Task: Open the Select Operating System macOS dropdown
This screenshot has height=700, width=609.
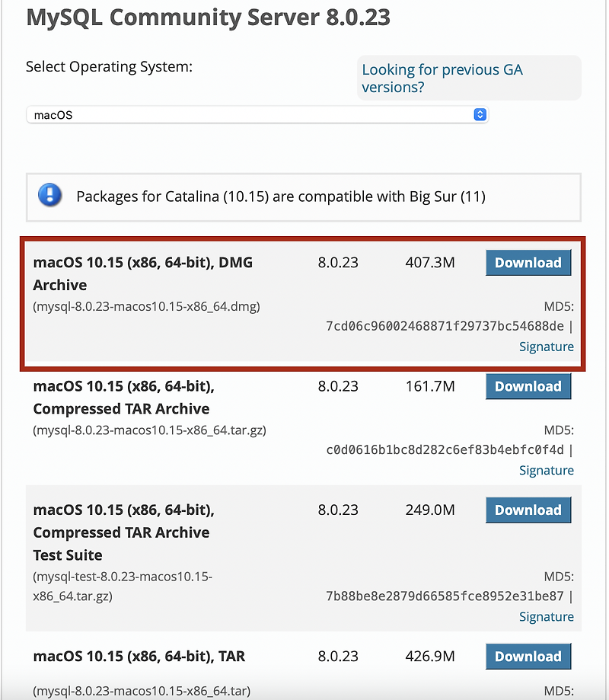Action: [x=257, y=115]
